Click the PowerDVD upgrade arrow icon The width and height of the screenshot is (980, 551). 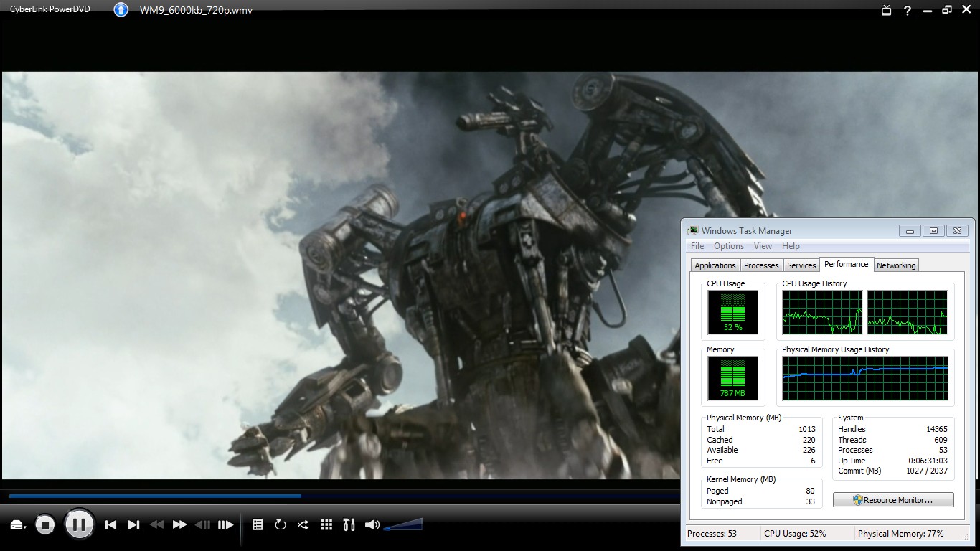[x=121, y=10]
